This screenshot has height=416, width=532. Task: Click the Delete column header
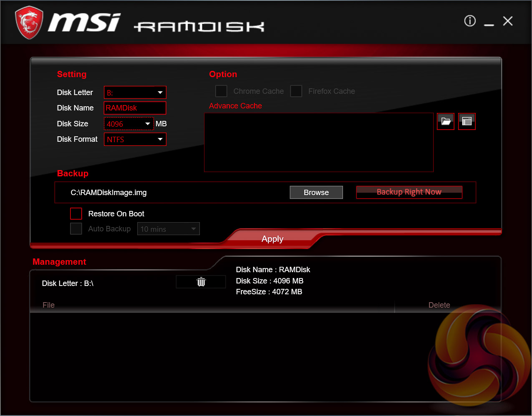(x=439, y=305)
